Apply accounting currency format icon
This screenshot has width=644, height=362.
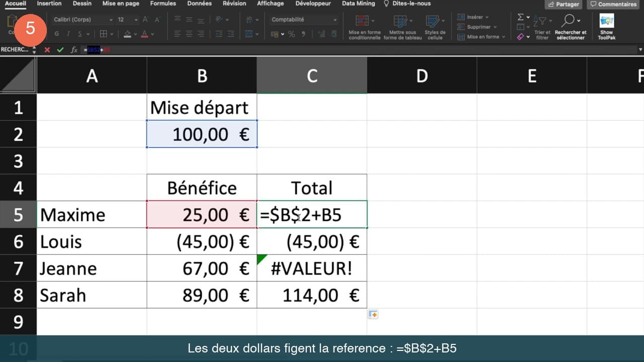pos(275,34)
